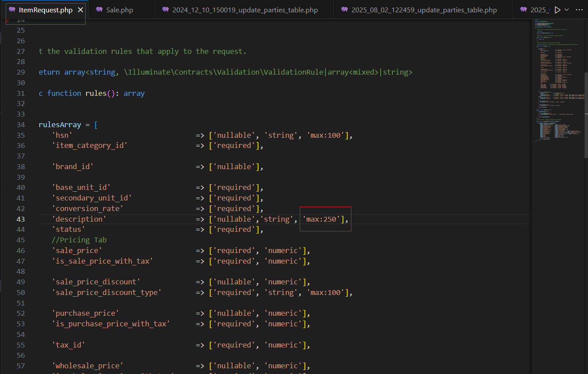The image size is (588, 374).
Task: Place cursor on 'description' key
Action: click(x=79, y=219)
